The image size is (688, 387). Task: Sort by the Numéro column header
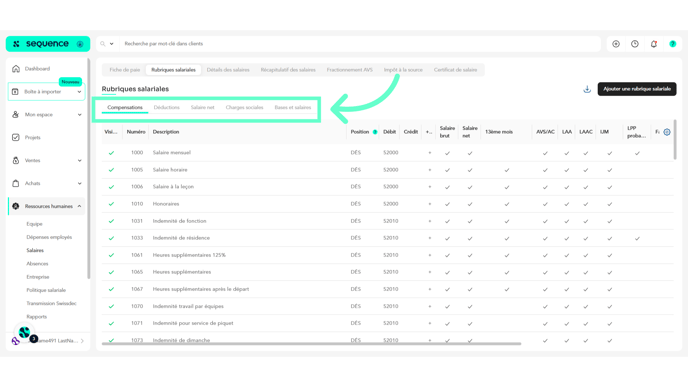(x=136, y=132)
